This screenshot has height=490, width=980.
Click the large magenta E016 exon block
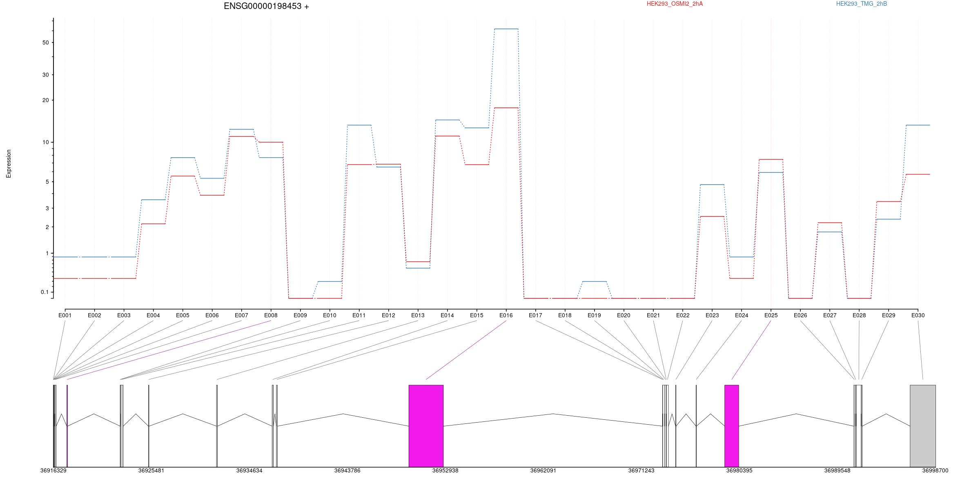coord(426,426)
